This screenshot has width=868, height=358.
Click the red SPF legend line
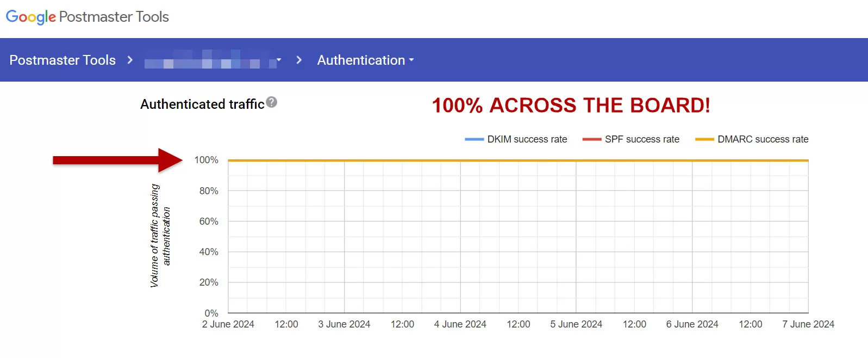(x=591, y=139)
